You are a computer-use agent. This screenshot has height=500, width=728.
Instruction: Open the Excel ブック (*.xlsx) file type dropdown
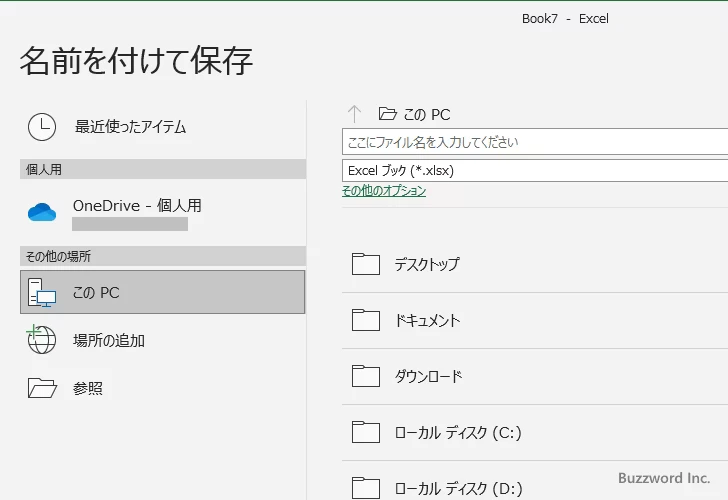point(535,170)
